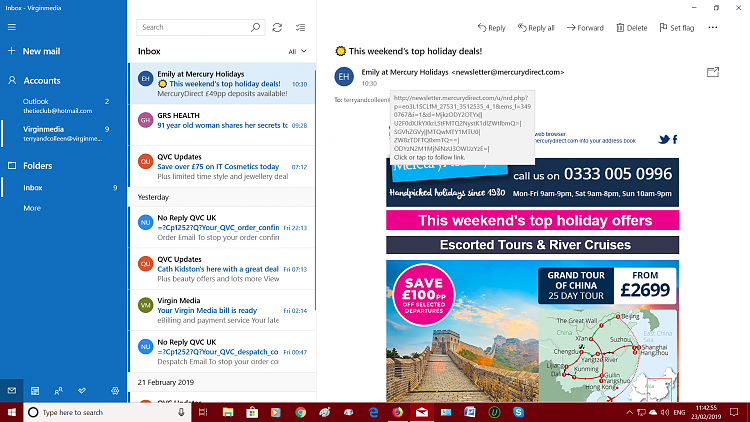
Task: Open the volume control in tray
Action: tap(665, 412)
